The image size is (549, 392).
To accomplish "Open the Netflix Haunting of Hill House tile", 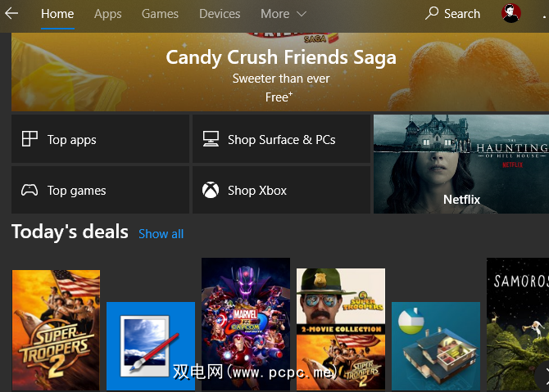I will point(461,164).
